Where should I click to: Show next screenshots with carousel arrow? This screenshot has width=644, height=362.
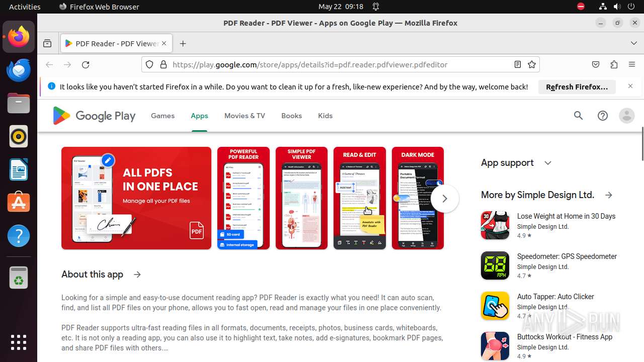coord(445,198)
